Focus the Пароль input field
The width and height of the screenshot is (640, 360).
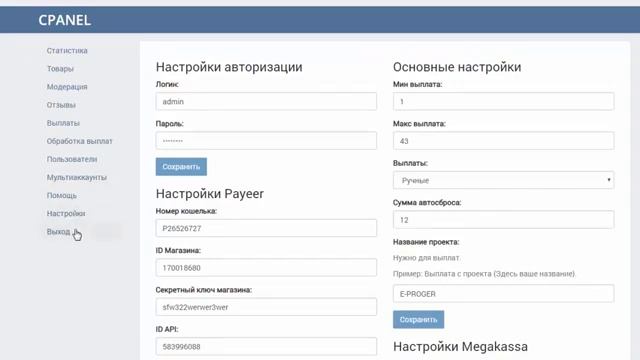[x=266, y=141]
